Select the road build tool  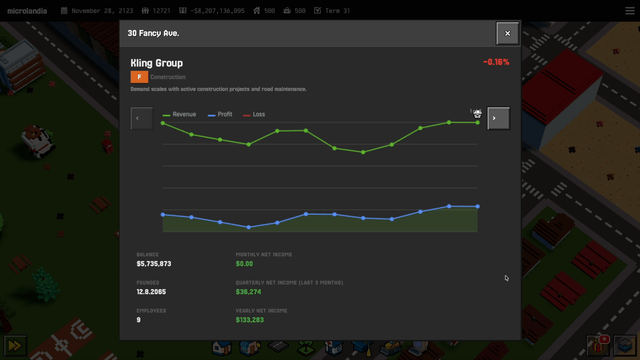pyautogui.click(x=278, y=347)
